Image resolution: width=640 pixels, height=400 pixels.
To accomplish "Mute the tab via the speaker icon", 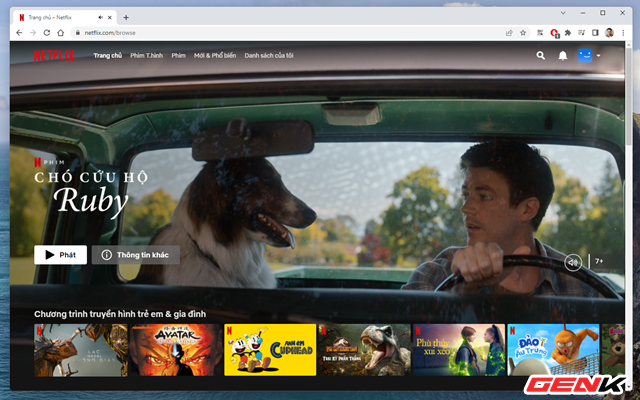I will (x=100, y=18).
